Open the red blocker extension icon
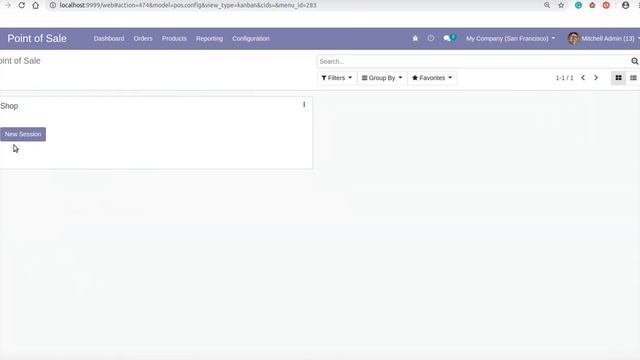The width and height of the screenshot is (640, 360). [x=606, y=5]
